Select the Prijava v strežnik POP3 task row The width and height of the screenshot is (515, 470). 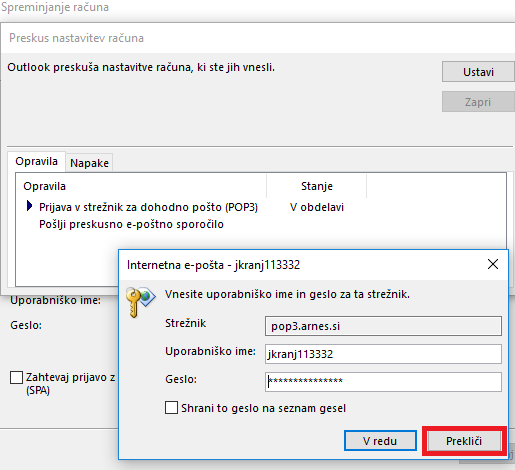[x=148, y=207]
